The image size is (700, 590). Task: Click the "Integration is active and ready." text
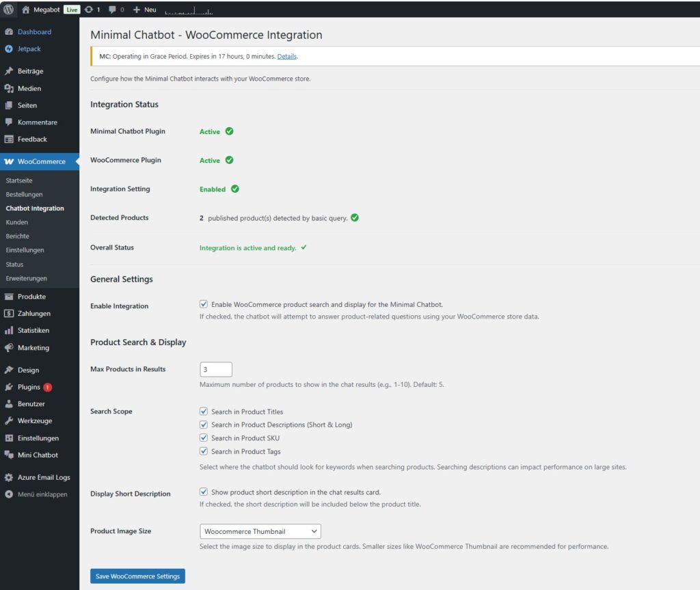point(247,248)
